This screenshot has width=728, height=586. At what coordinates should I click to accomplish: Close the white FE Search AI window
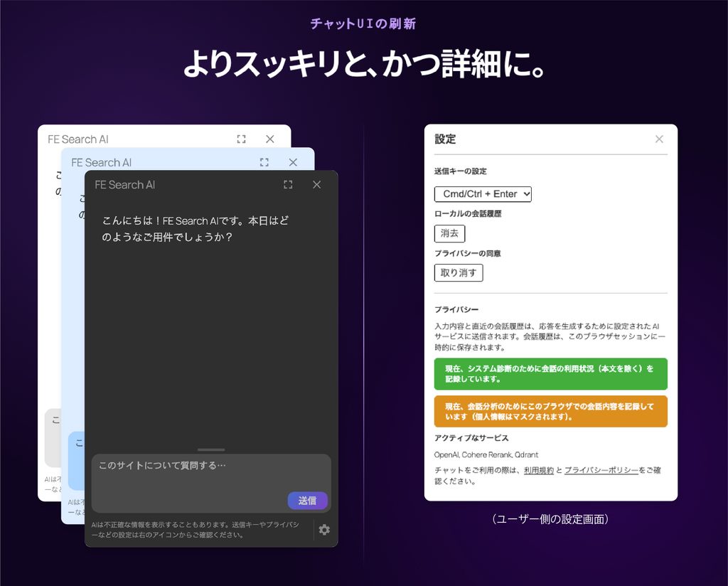point(269,139)
